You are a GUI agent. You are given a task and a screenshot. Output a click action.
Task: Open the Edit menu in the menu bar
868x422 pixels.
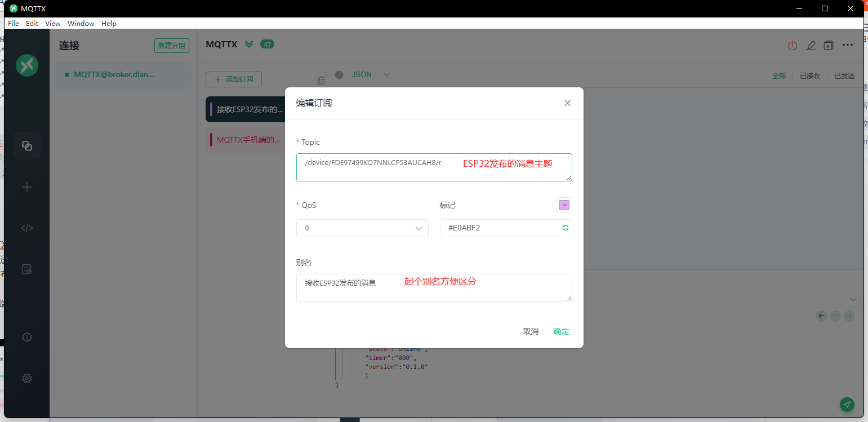coord(32,23)
